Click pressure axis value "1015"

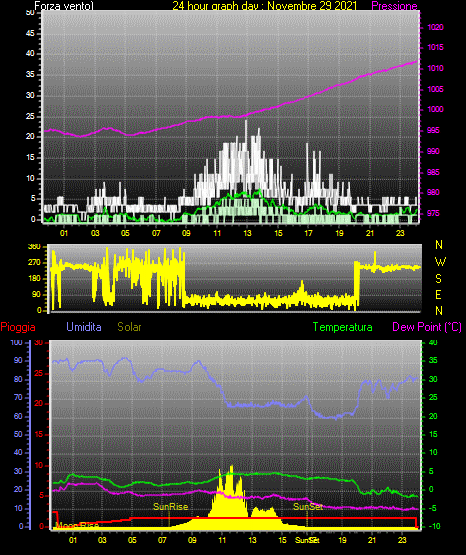point(435,47)
